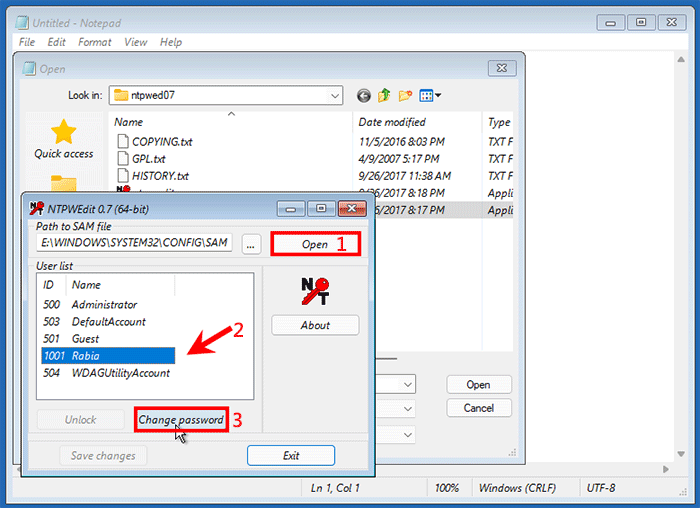Sort by Date modified column
The image size is (700, 508).
coord(417,122)
